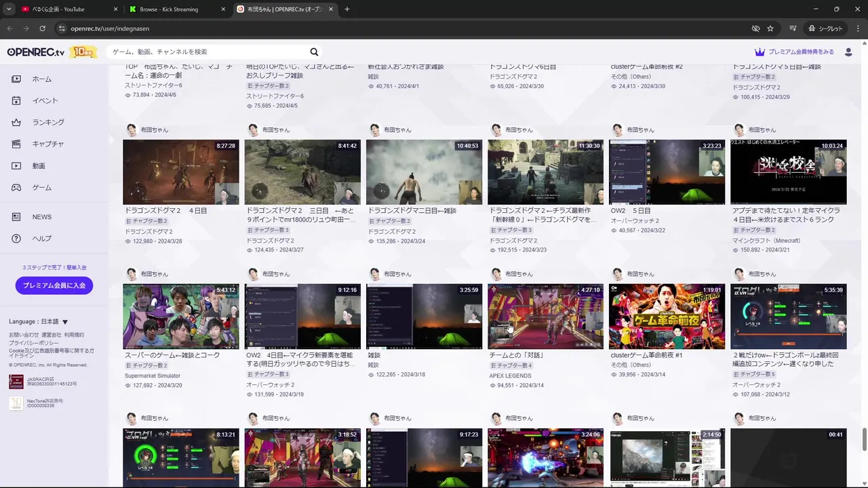Open the イベント calendar icon
Image resolution: width=868 pixels, height=488 pixels.
tap(17, 101)
